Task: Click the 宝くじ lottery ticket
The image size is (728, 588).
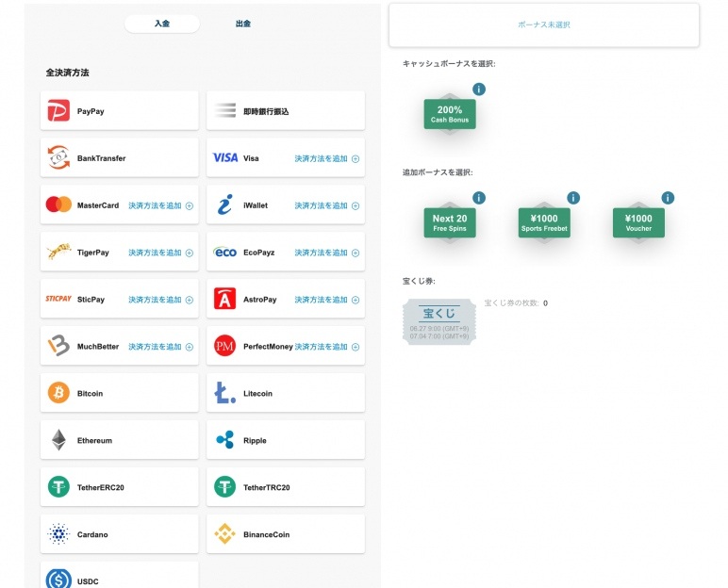Action: (439, 321)
